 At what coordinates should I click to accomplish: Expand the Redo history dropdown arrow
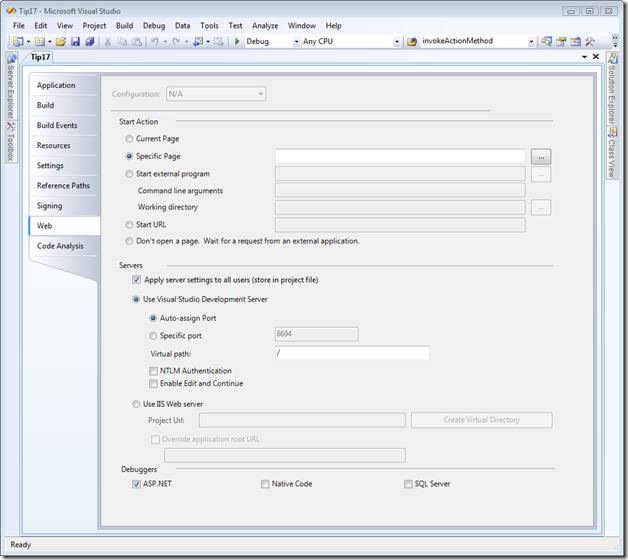[x=186, y=42]
